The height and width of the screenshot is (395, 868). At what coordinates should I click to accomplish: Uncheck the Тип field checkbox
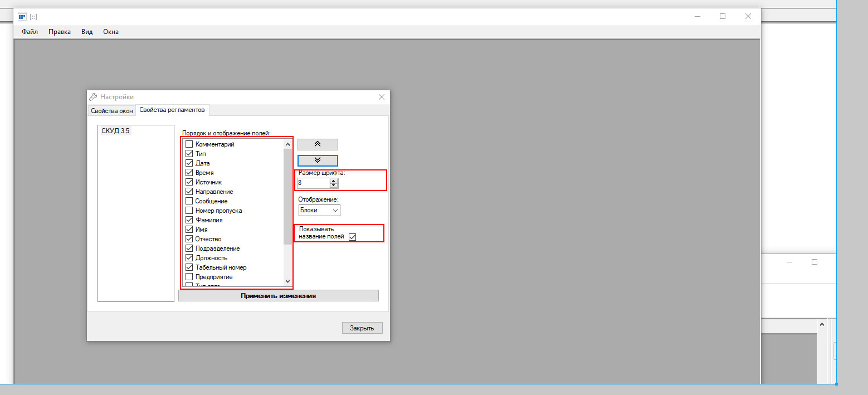point(189,154)
